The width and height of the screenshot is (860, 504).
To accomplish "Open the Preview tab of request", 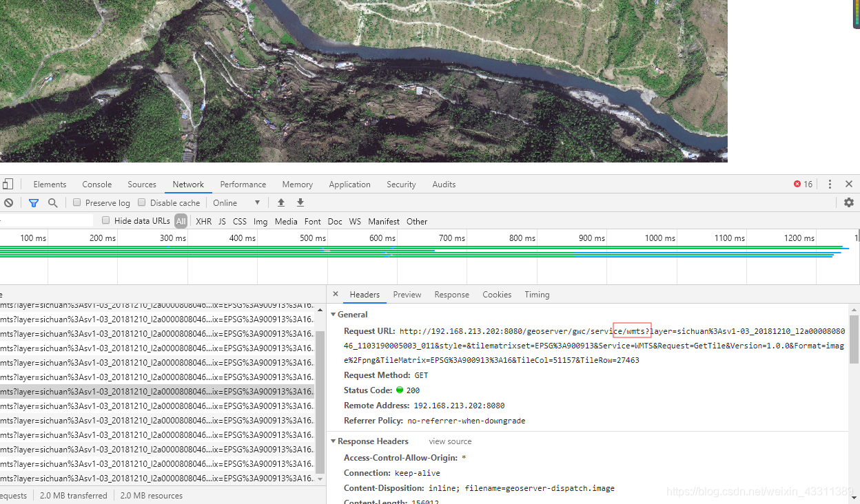I will (x=407, y=295).
